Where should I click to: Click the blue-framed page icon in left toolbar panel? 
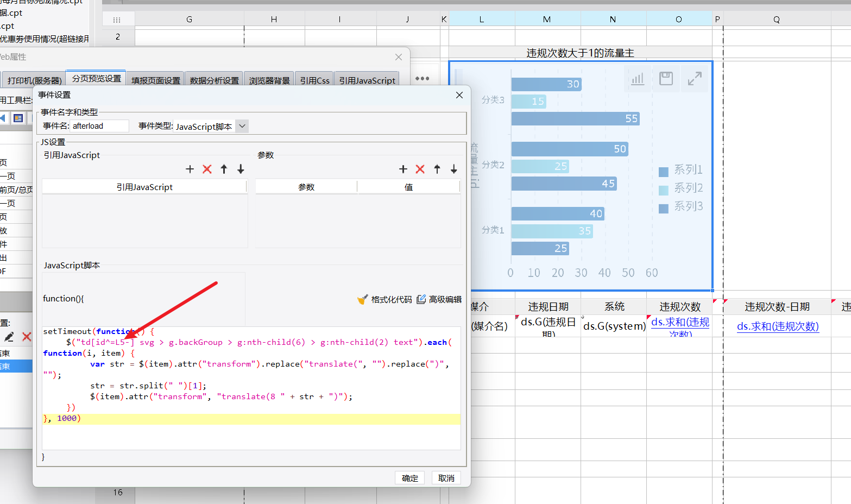[18, 118]
